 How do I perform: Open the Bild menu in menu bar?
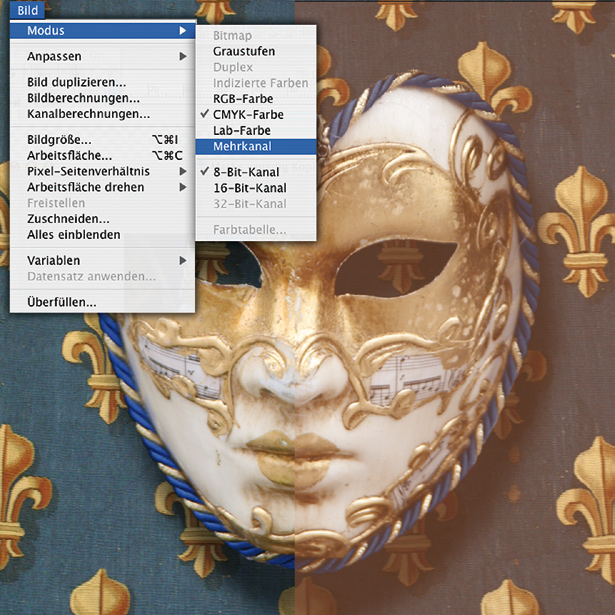click(x=27, y=10)
